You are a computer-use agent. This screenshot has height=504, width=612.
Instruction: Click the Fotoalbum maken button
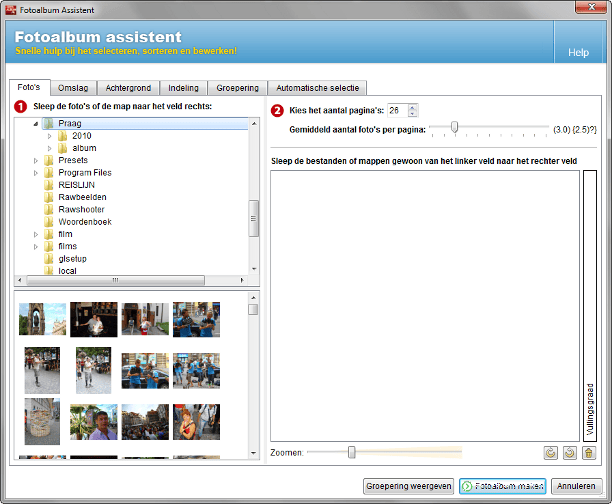tap(502, 486)
